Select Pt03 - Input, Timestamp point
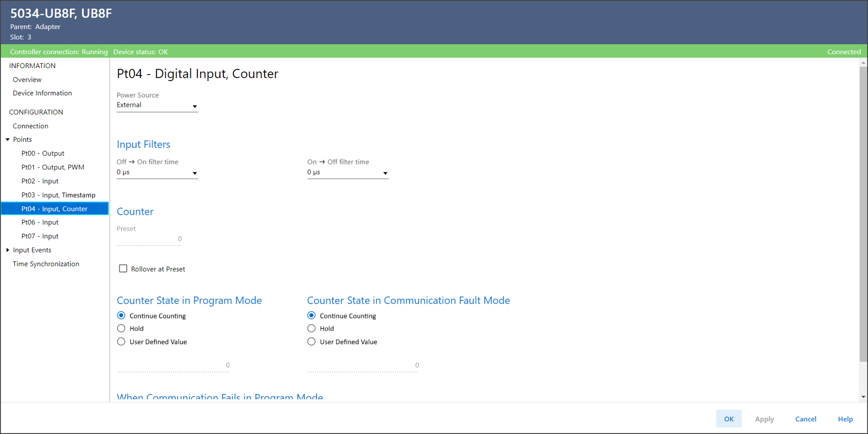868x434 pixels. pos(58,195)
